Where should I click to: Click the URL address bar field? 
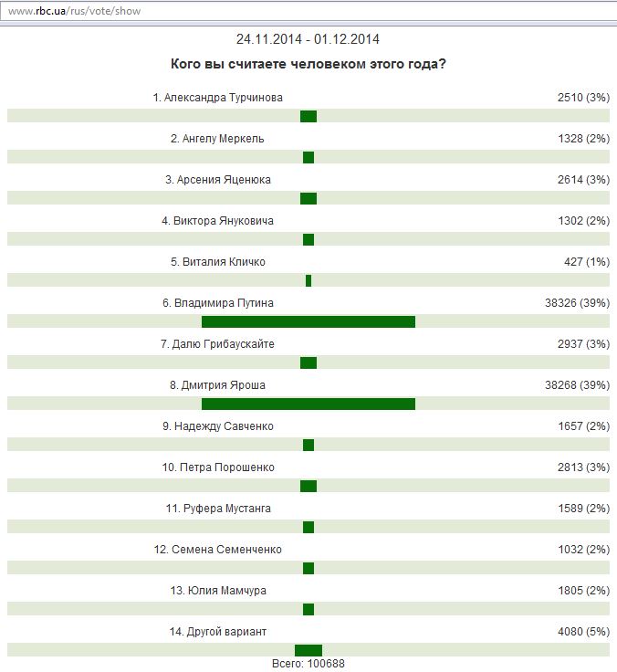pyautogui.click(x=308, y=11)
